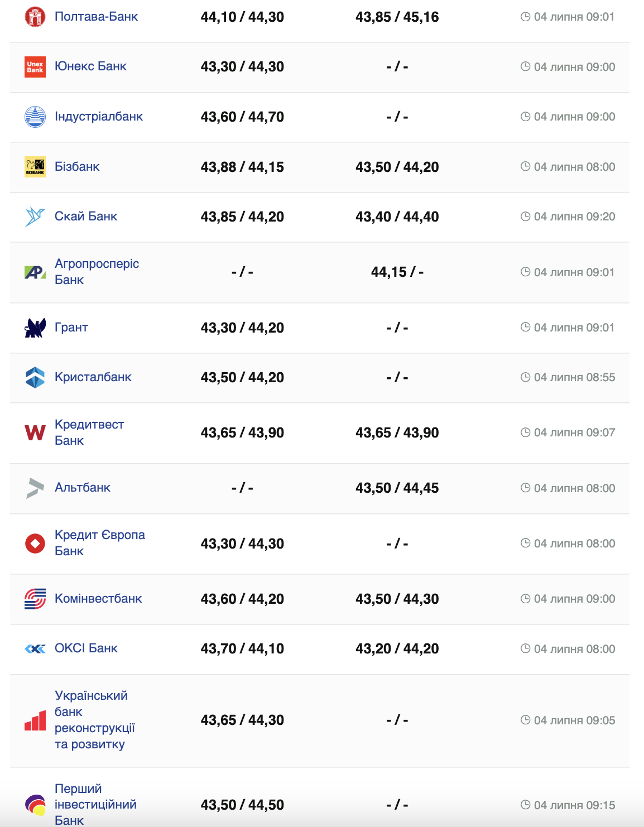Open Перший інвестиційний Банк link
Image resolution: width=644 pixels, height=827 pixels.
pos(95,805)
